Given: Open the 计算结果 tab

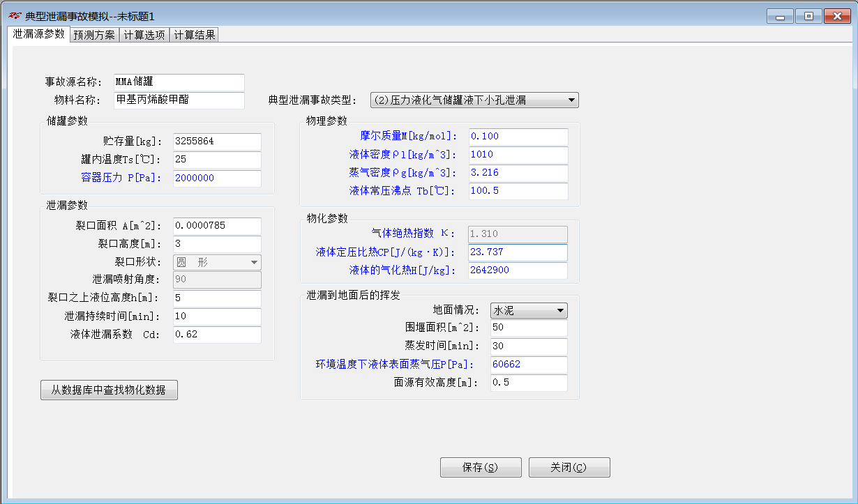Looking at the screenshot, I should click(195, 36).
